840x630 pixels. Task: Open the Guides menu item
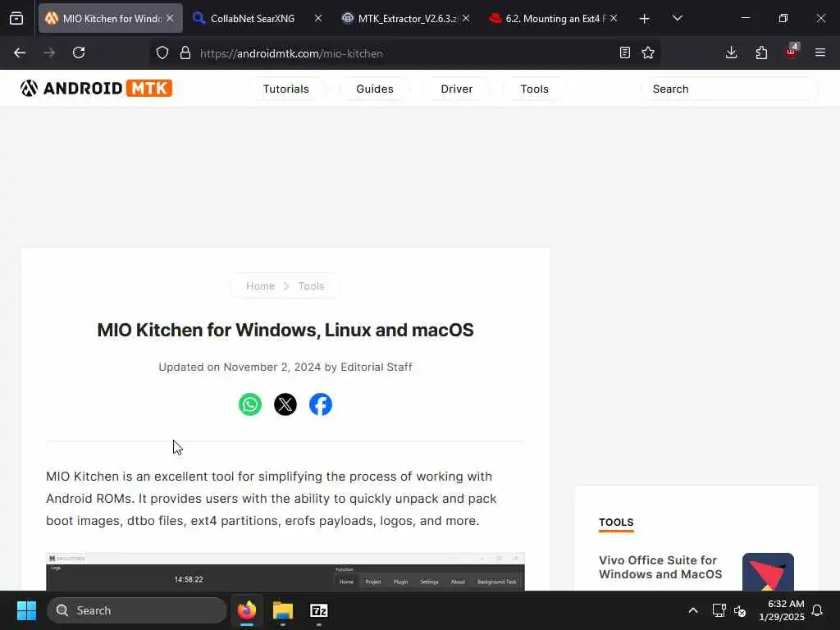click(x=374, y=89)
